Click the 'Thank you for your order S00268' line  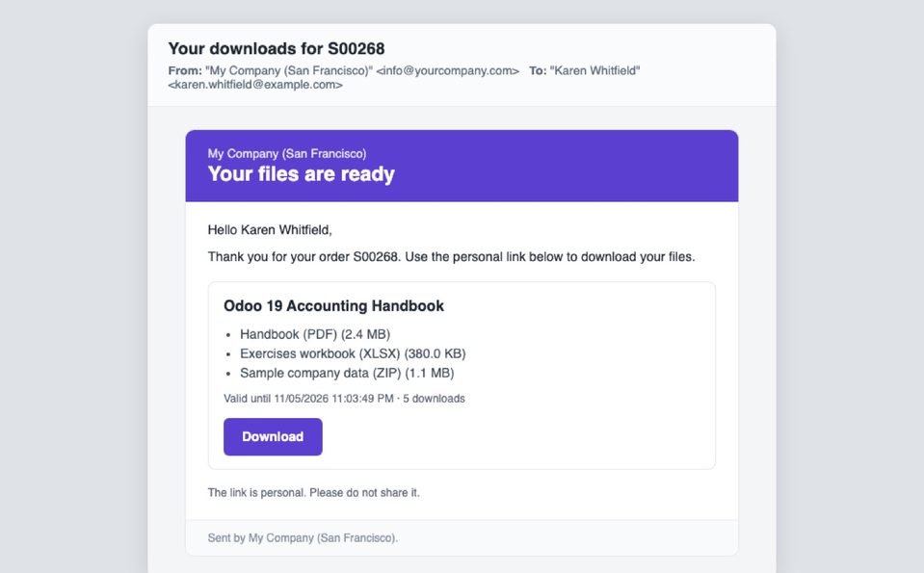tap(451, 257)
